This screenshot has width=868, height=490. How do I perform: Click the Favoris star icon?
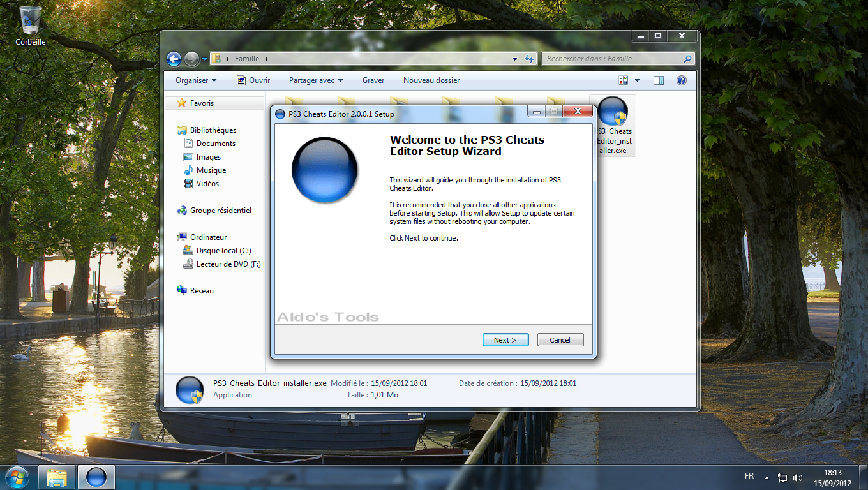pyautogui.click(x=182, y=103)
